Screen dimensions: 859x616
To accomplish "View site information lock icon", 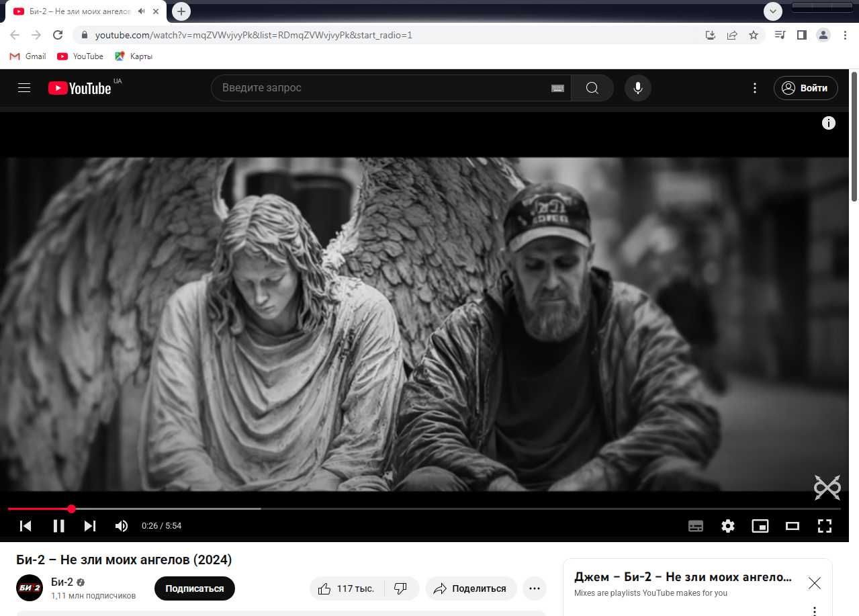I will pyautogui.click(x=84, y=35).
